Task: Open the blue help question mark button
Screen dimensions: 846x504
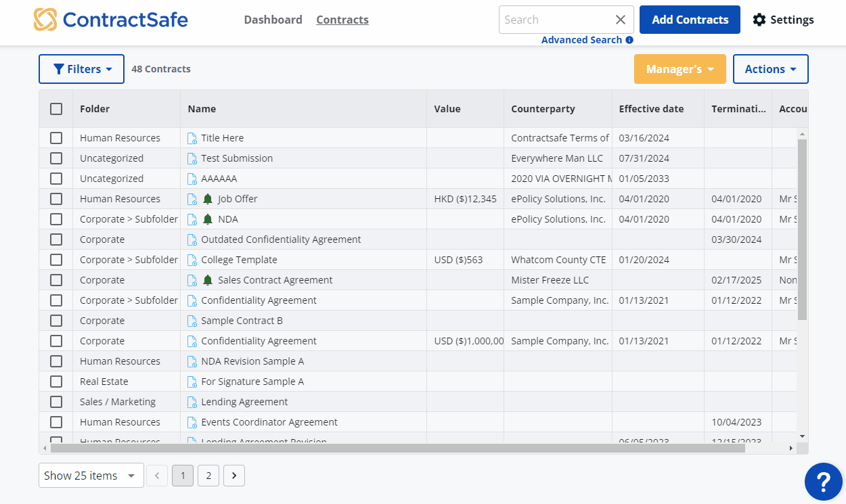Action: click(823, 482)
